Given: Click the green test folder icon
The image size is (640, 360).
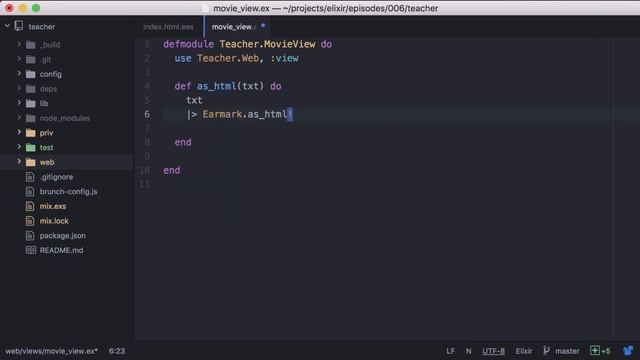Looking at the screenshot, I should tap(31, 148).
